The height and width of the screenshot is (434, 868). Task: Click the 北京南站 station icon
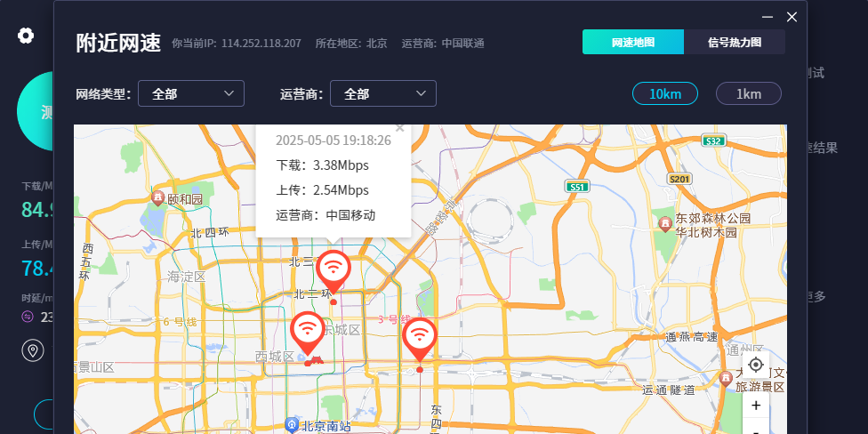292,425
